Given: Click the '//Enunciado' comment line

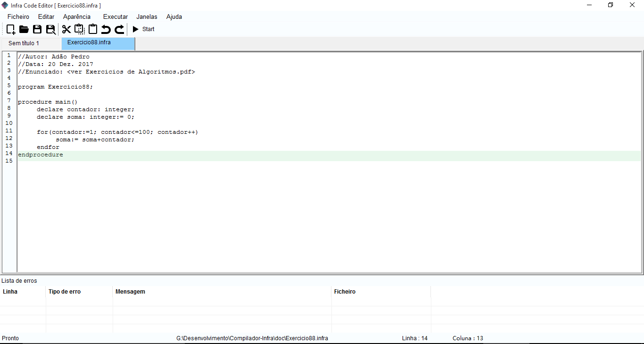Looking at the screenshot, I should (x=107, y=72).
